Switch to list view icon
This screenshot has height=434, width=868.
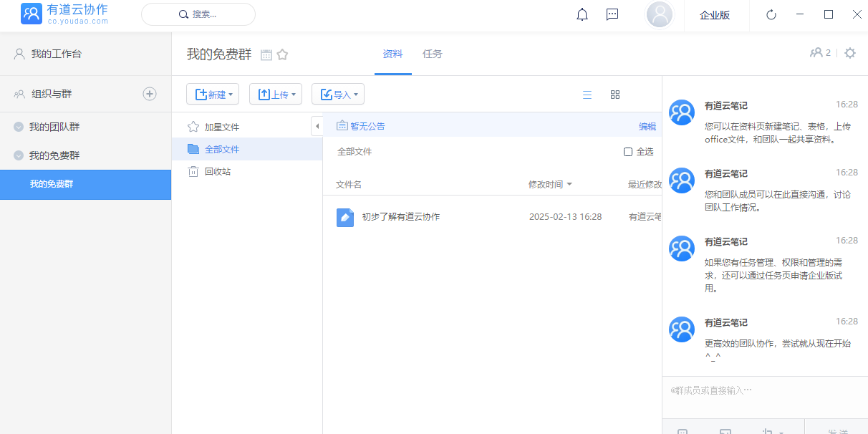tap(587, 95)
